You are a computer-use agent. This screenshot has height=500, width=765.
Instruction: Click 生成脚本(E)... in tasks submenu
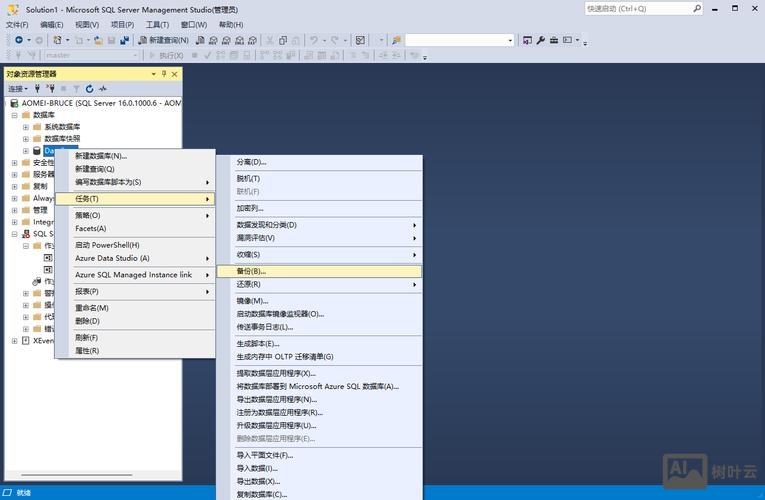point(258,343)
